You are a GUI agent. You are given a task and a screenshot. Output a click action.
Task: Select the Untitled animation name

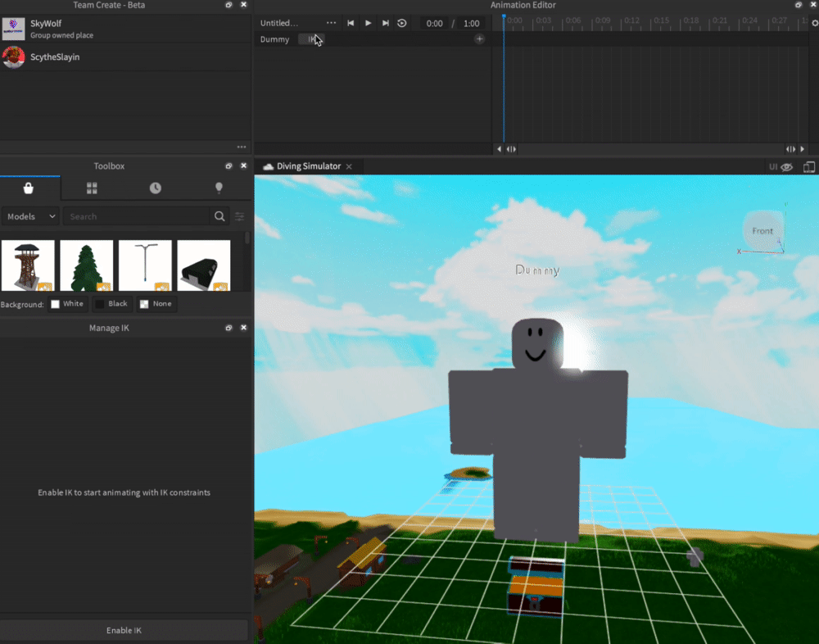pos(279,23)
